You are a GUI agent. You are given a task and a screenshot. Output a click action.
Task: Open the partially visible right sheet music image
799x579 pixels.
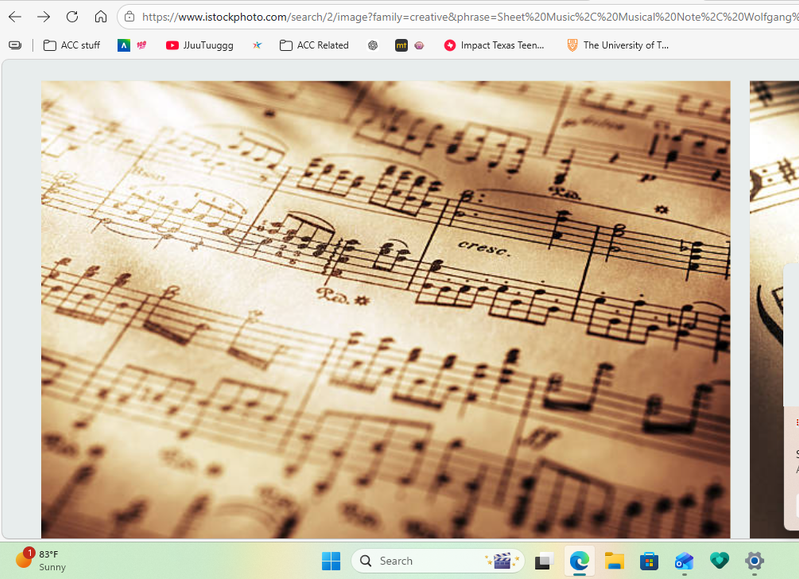click(x=774, y=309)
